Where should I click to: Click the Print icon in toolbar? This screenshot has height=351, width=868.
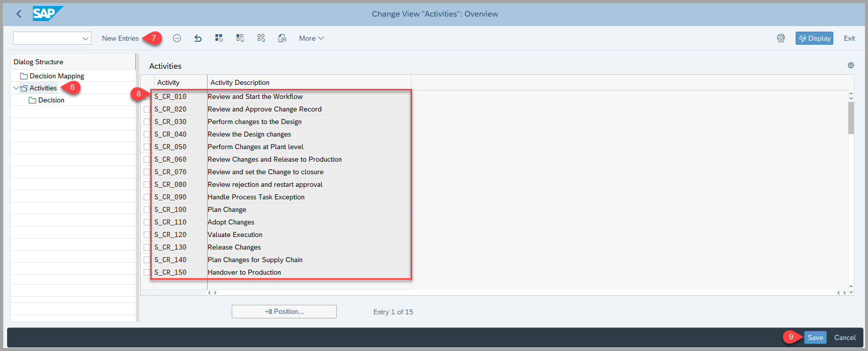click(x=781, y=38)
